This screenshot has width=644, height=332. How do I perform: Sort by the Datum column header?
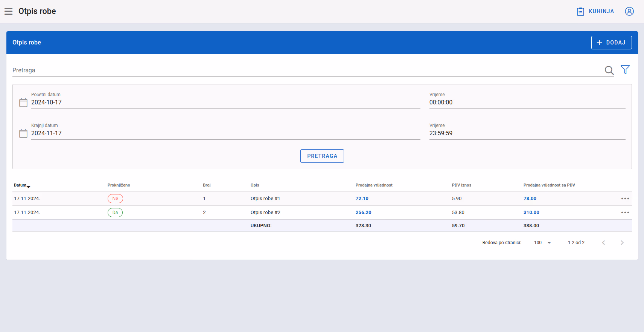click(x=22, y=185)
